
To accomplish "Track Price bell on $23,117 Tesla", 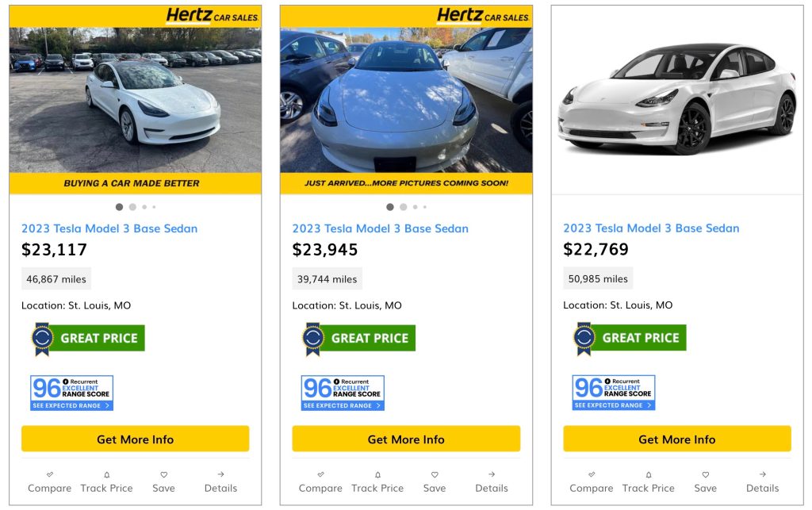I will point(107,474).
